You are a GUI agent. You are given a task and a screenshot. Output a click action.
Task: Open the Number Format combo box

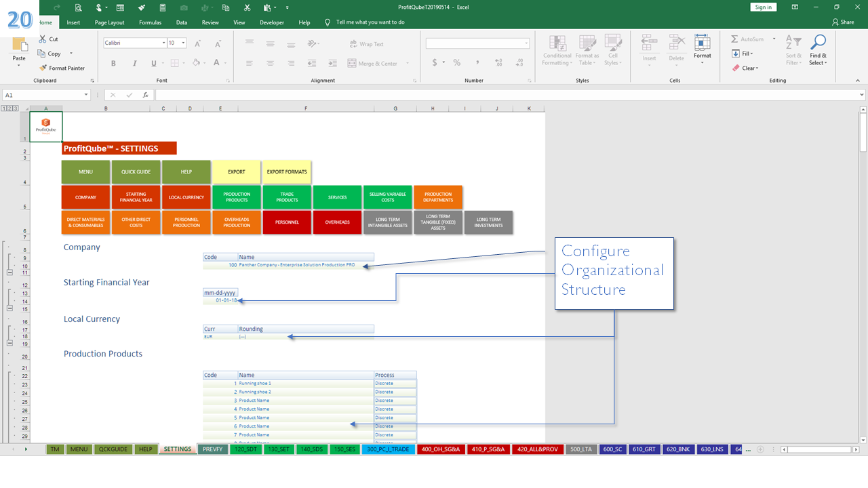click(x=477, y=43)
